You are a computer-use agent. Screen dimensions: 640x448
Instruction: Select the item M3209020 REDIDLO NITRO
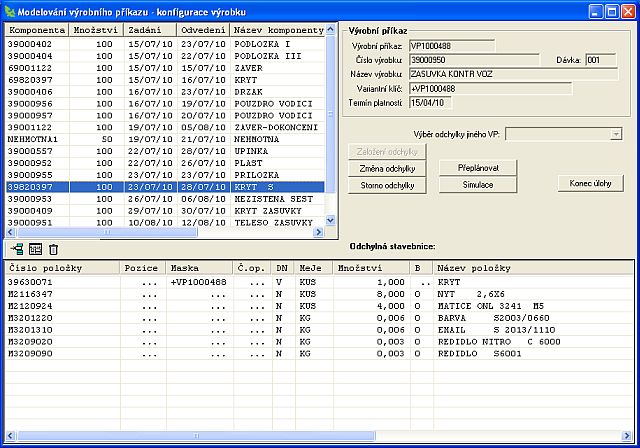click(x=319, y=342)
